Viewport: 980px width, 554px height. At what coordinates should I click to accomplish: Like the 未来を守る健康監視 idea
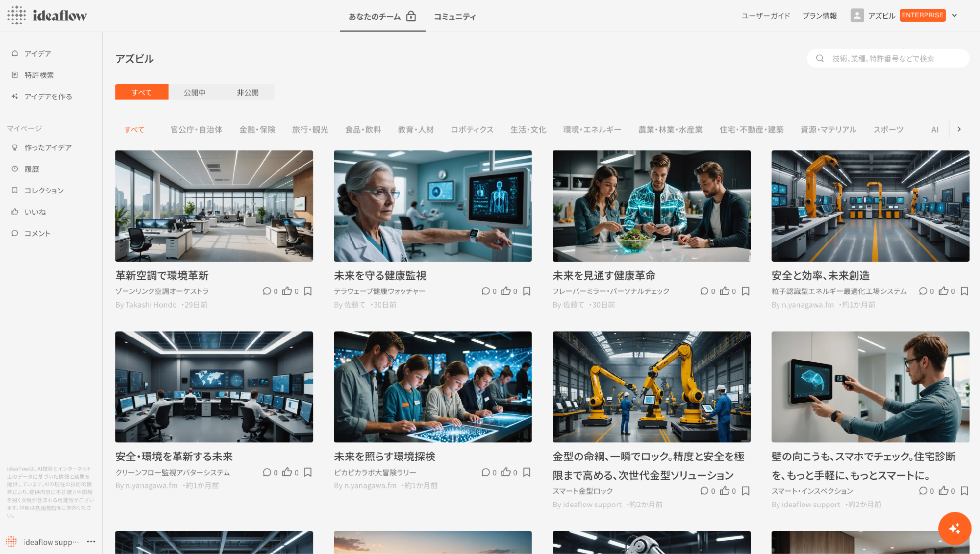click(506, 291)
